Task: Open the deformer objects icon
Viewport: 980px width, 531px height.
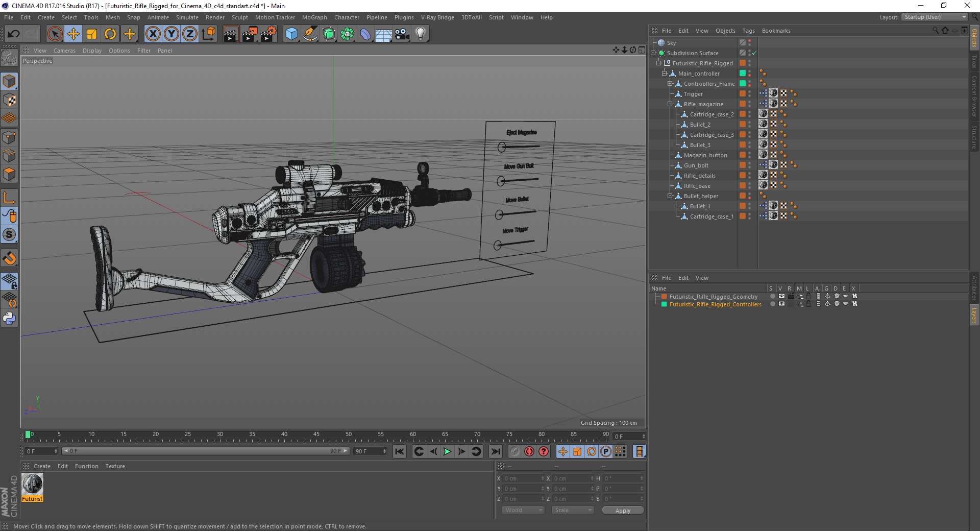Action: pos(365,34)
